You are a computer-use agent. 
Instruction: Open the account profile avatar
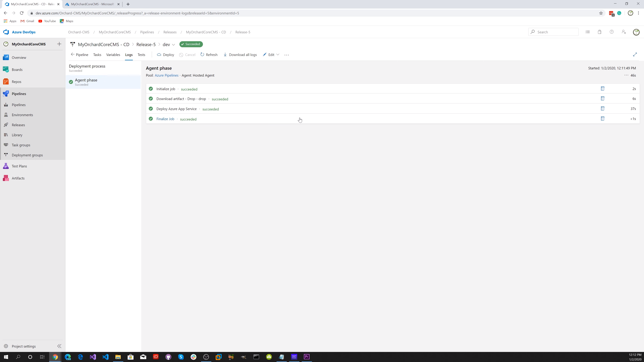click(x=636, y=32)
